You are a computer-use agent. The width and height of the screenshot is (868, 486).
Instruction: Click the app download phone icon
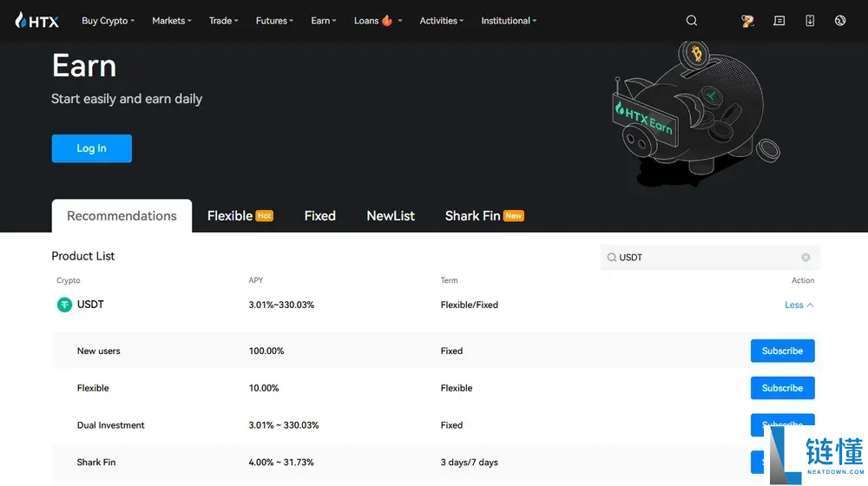pyautogui.click(x=810, y=21)
